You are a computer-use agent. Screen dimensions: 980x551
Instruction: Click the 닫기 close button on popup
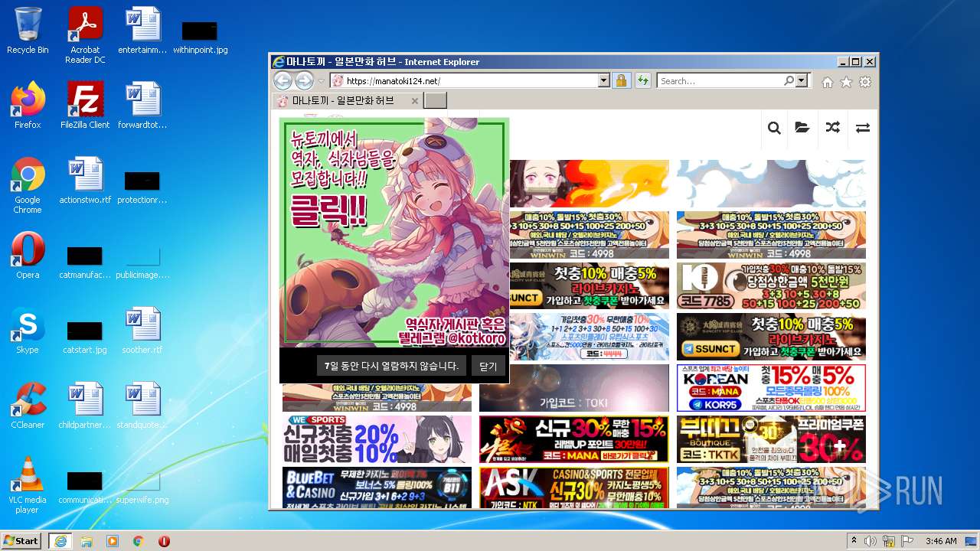click(x=488, y=366)
